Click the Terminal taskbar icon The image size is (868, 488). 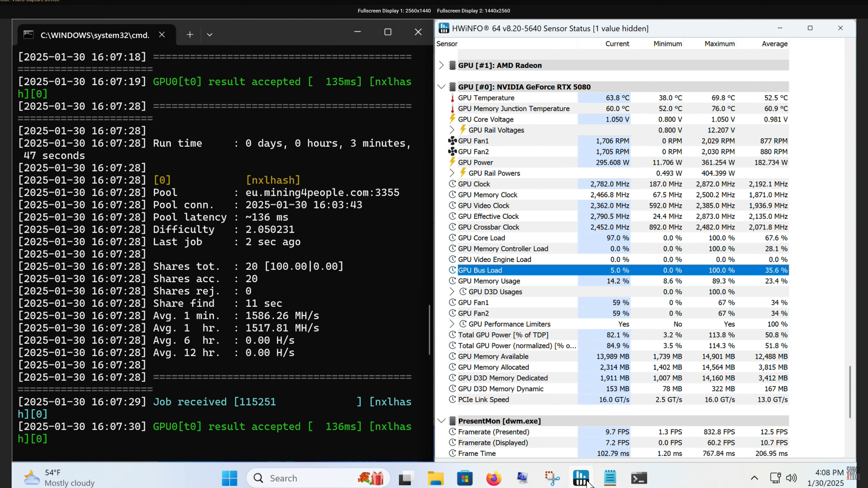coord(639,478)
